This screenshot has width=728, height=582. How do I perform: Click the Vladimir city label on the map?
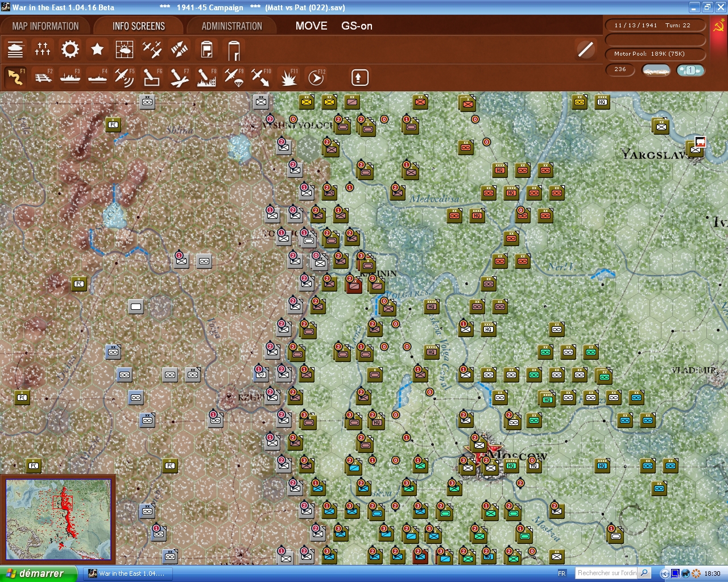click(x=692, y=371)
